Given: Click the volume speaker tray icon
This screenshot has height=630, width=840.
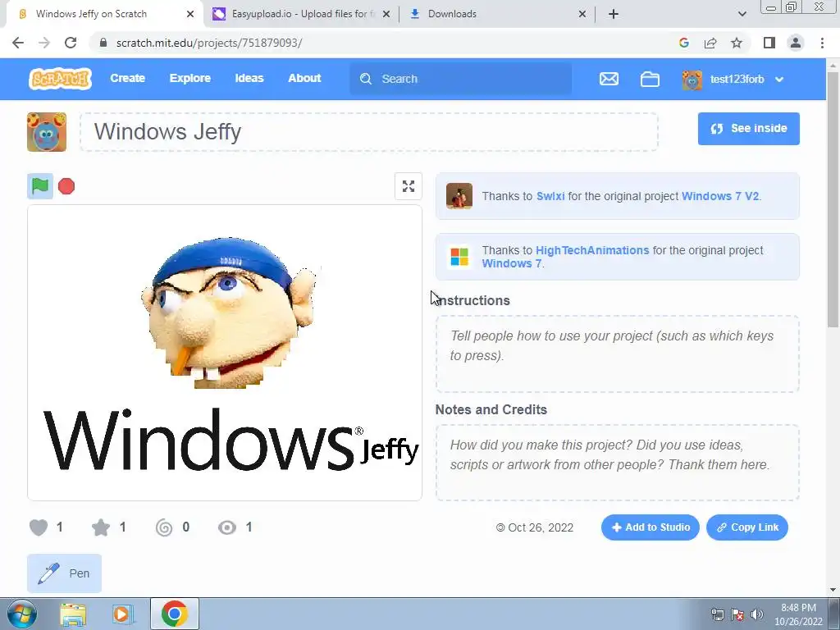Looking at the screenshot, I should pos(756,614).
